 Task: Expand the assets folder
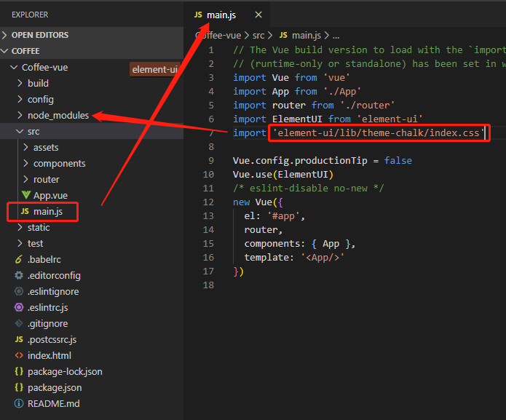coord(46,148)
